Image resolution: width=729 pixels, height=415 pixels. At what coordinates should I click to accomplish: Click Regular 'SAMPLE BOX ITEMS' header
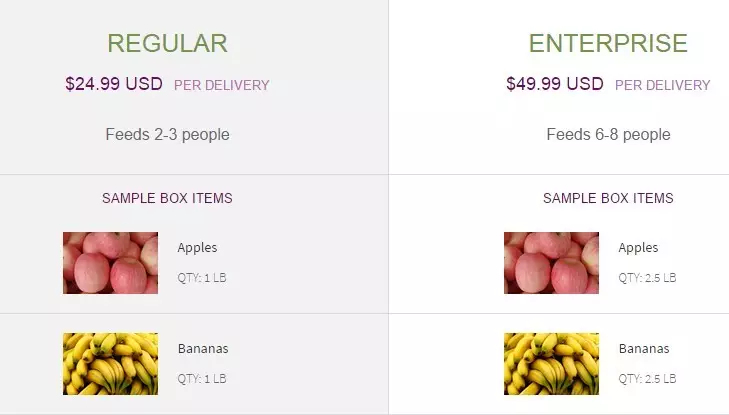(167, 198)
